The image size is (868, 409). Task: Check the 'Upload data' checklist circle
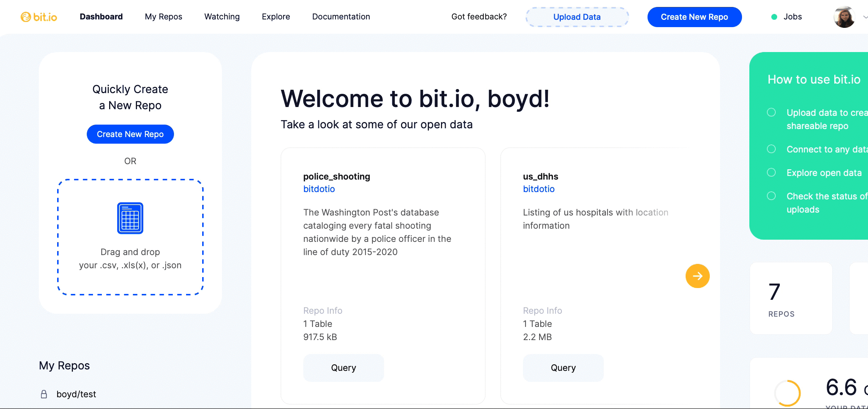coord(771,112)
